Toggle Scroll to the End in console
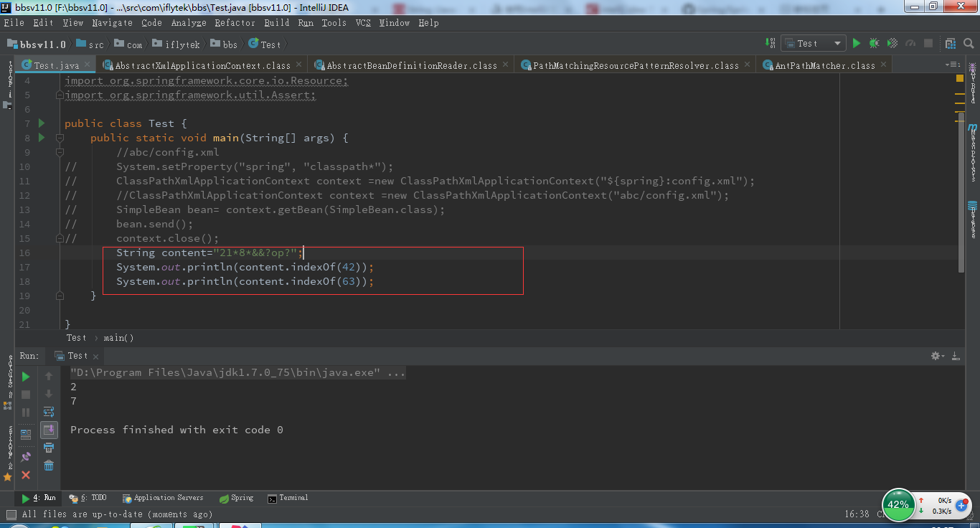 pos(49,430)
